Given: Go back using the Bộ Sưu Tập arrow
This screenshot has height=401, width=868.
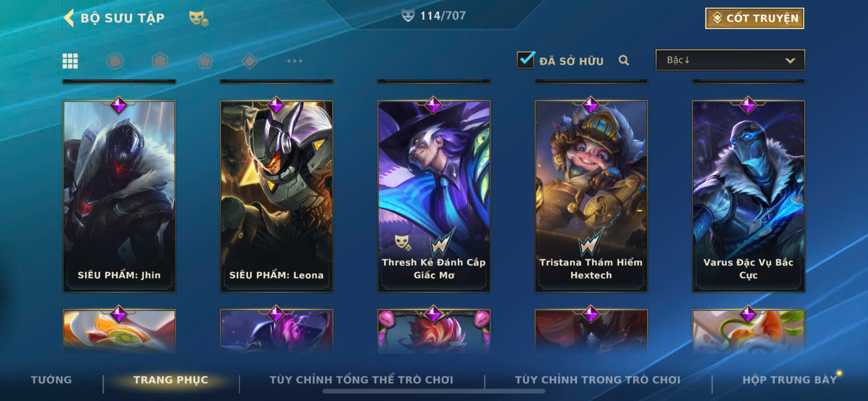Looking at the screenshot, I should click(69, 18).
